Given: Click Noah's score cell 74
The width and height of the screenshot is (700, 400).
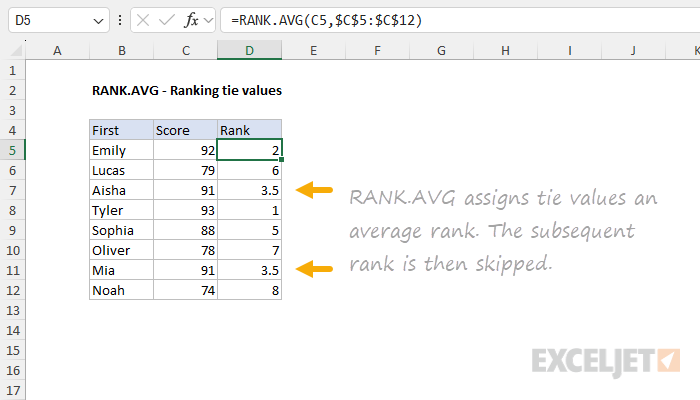Looking at the screenshot, I should click(x=186, y=290).
